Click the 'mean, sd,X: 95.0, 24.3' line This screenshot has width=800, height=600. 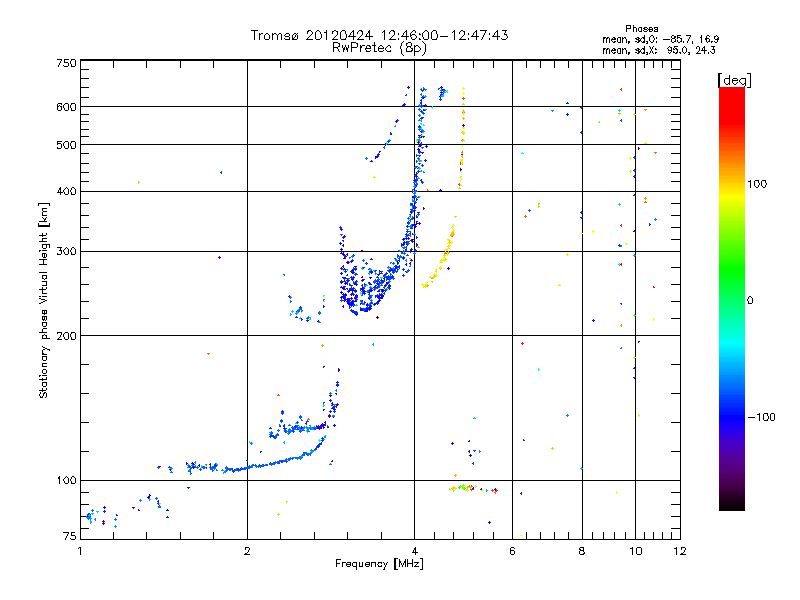[659, 50]
